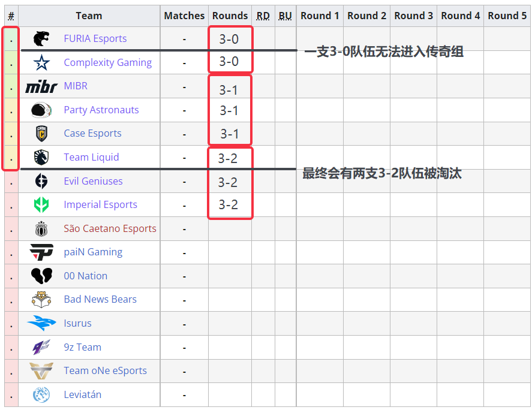Screen dimensions: 532x410
Task: Click the São Caetano Esports crest
Action: coord(41,228)
